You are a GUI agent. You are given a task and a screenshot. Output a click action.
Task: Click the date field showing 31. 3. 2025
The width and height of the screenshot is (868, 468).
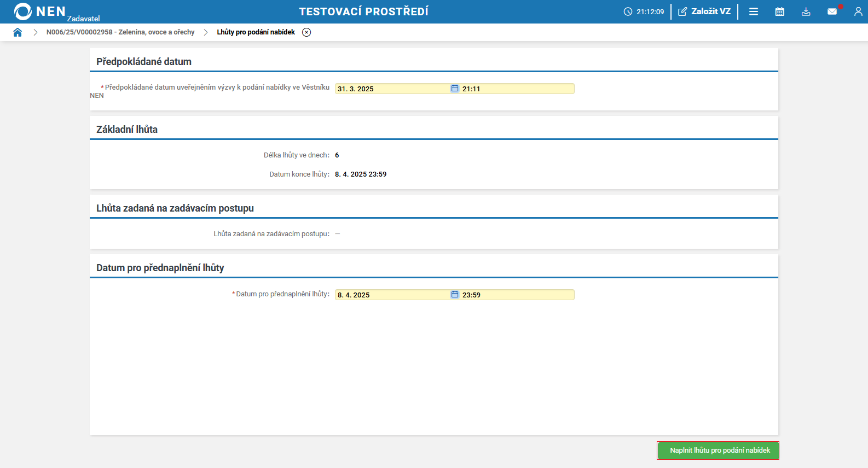(391, 89)
